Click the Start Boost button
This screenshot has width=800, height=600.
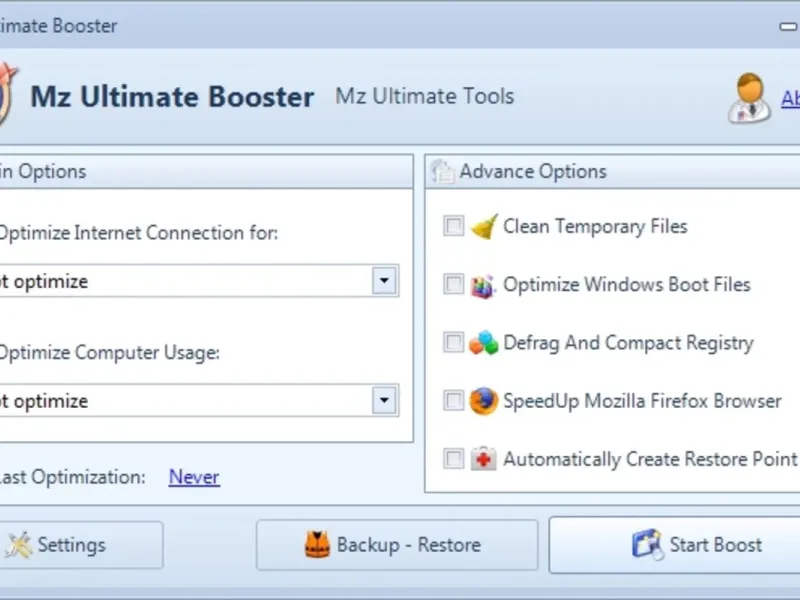(674, 545)
